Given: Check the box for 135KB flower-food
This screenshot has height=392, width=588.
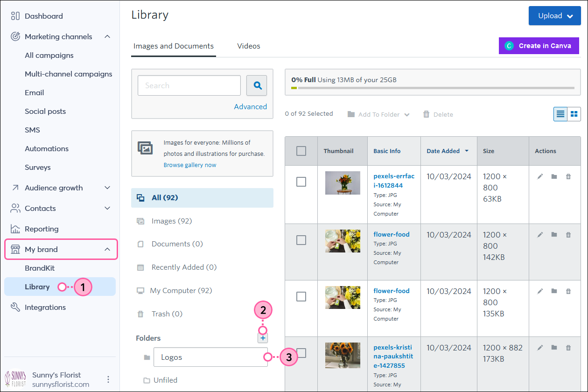Looking at the screenshot, I should coord(301,296).
